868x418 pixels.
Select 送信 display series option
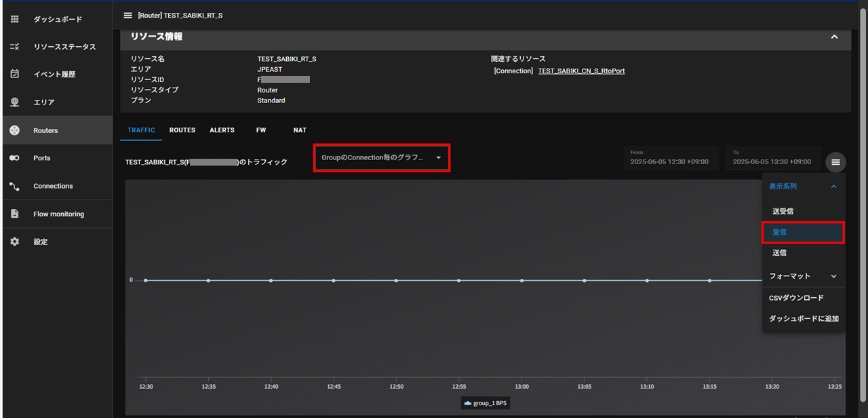tap(779, 252)
